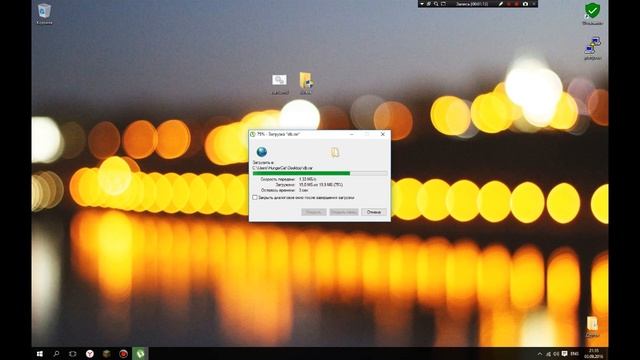Viewport: 640px width, 360px height.
Task: Click the recorder toolbar window capture icon
Action: point(443,4)
